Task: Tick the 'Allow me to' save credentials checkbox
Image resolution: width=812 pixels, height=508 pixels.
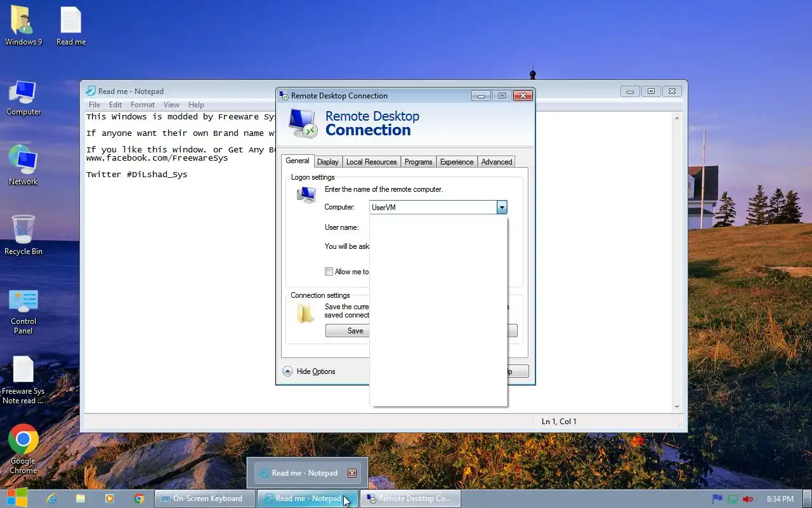Action: click(x=329, y=272)
